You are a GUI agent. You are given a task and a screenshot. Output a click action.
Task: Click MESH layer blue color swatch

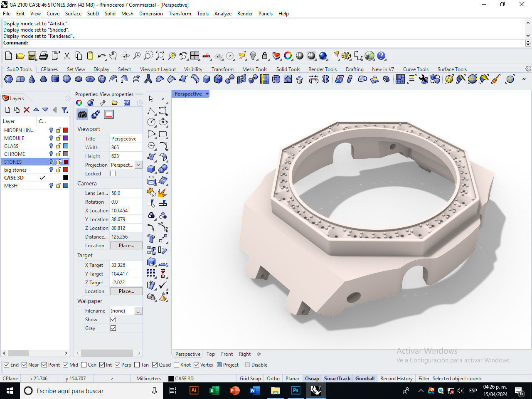tap(66, 186)
